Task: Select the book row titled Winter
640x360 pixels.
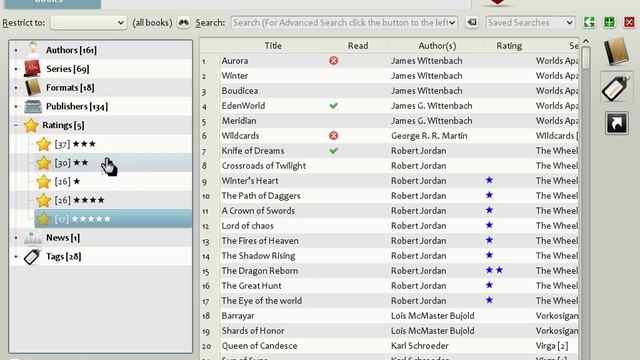Action: [235, 76]
